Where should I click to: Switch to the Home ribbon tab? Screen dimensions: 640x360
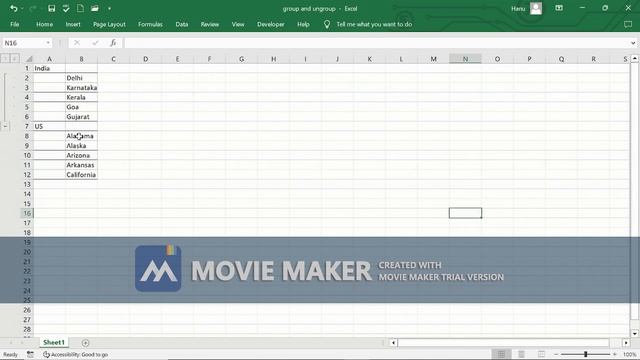[44, 24]
